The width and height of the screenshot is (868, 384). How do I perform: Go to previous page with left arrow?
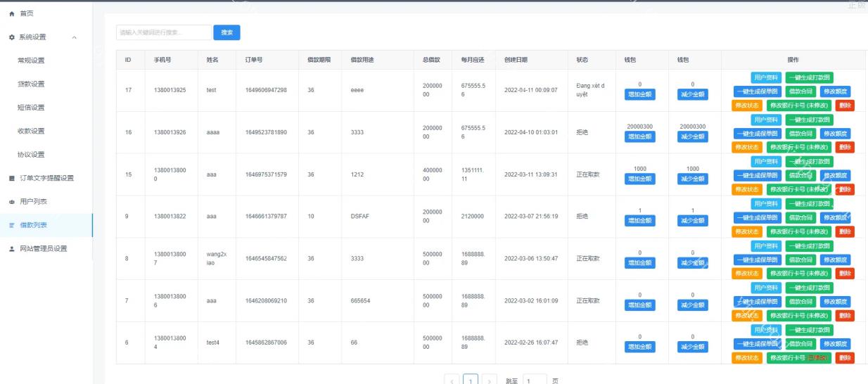click(454, 380)
